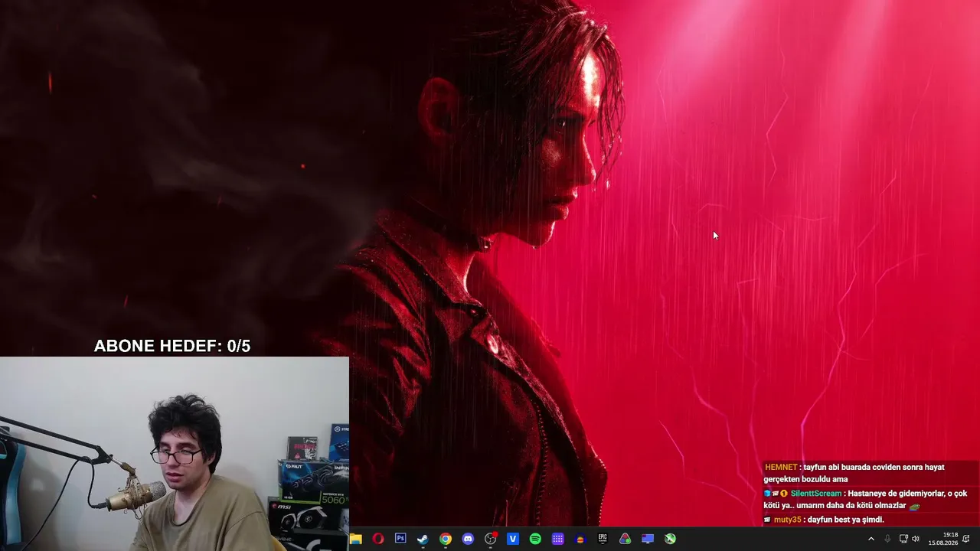Screen dimensions: 980x551
Task: Click the green sphere taskbar icon
Action: point(670,539)
